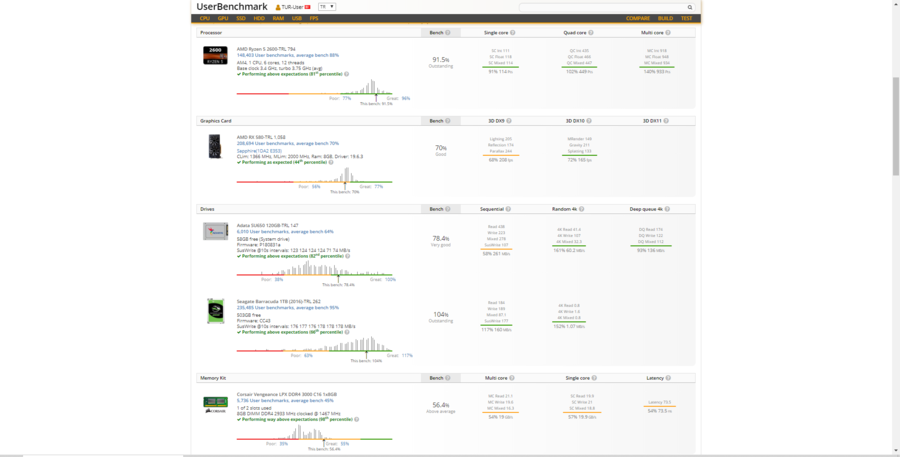Image resolution: width=900 pixels, height=457 pixels.
Task: Open the GPU menu item
Action: pos(223,18)
